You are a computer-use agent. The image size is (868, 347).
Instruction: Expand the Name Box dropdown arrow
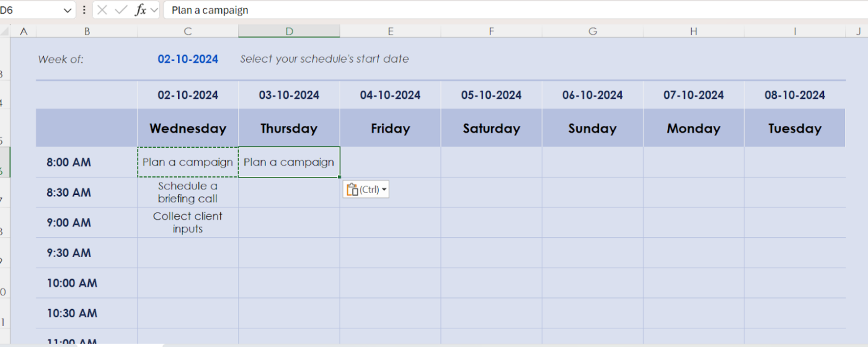[68, 11]
